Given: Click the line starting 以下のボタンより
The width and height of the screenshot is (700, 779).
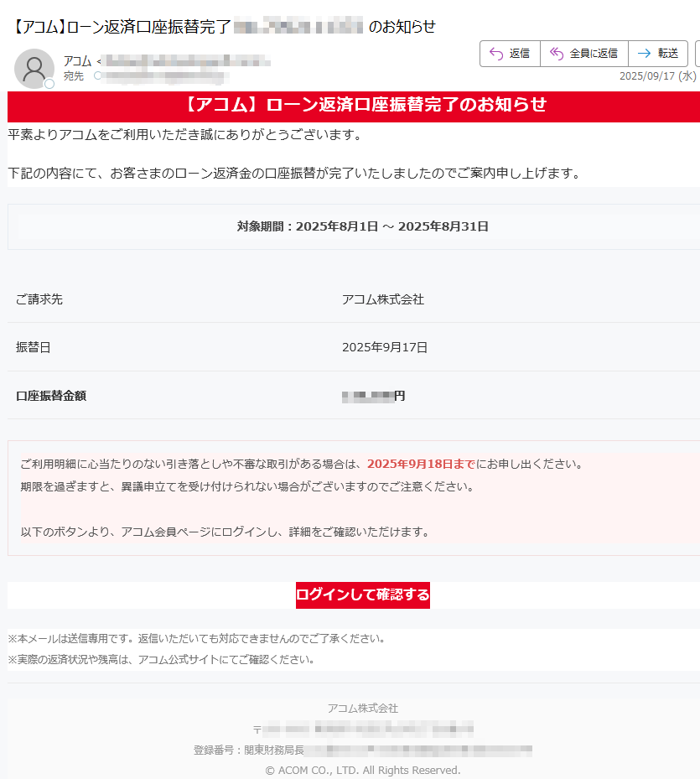Looking at the screenshot, I should point(225,532).
